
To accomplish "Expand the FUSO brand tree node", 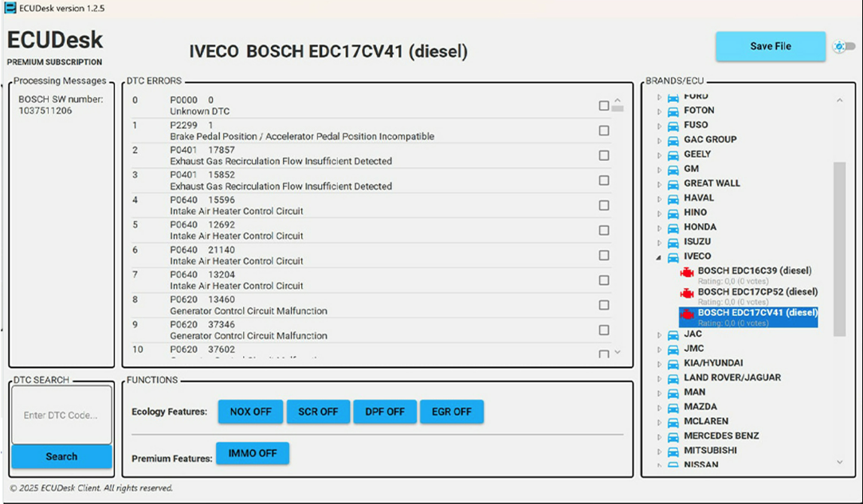I will tap(659, 126).
